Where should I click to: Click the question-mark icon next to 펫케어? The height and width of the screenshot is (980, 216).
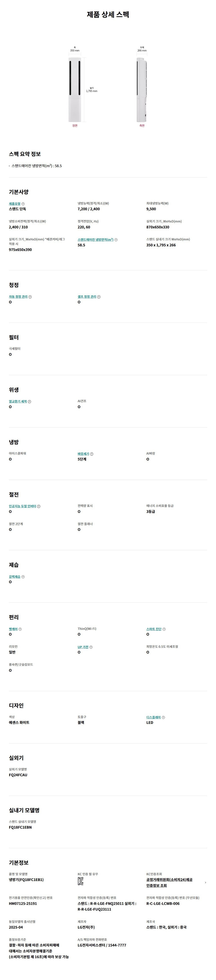click(20, 629)
